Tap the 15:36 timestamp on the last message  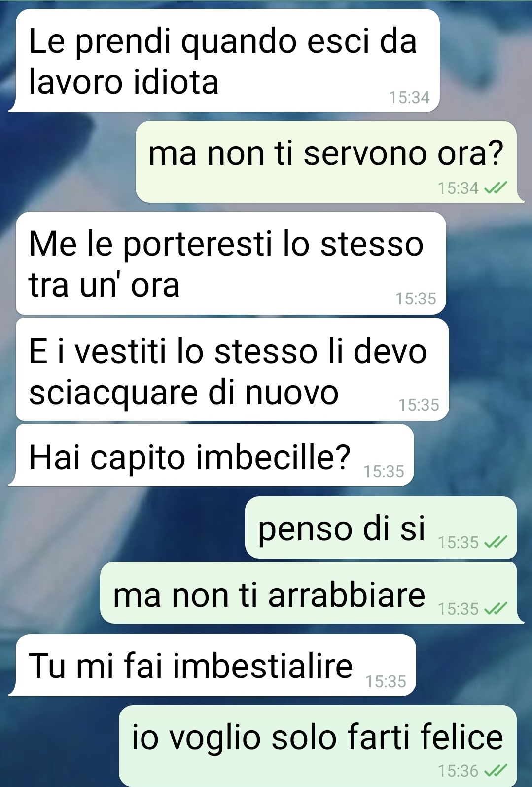click(458, 770)
